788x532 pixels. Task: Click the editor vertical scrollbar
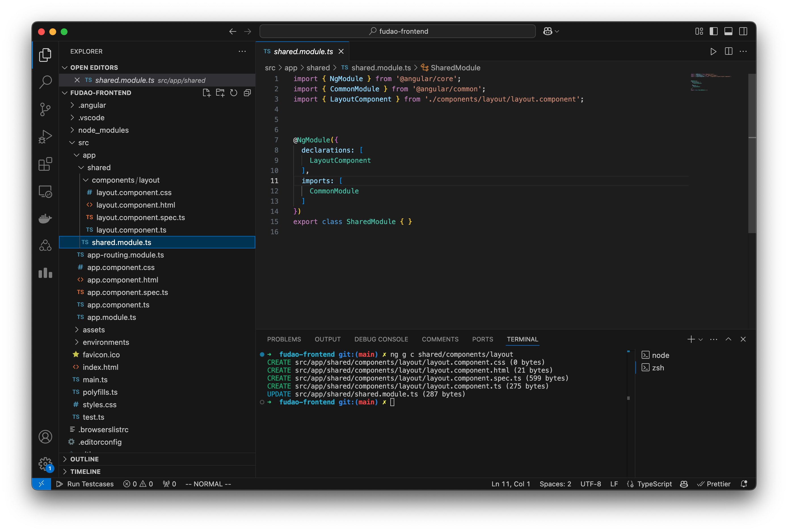(752, 153)
